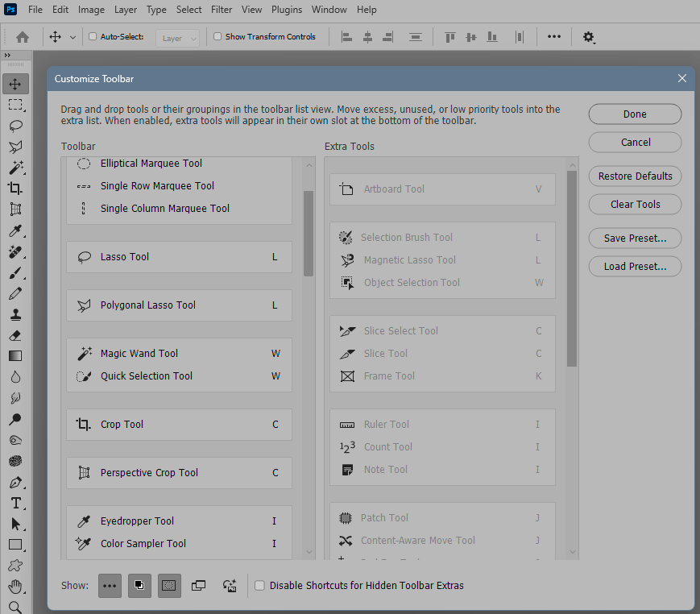The width and height of the screenshot is (700, 614).
Task: Open the Edit menu
Action: (x=60, y=10)
